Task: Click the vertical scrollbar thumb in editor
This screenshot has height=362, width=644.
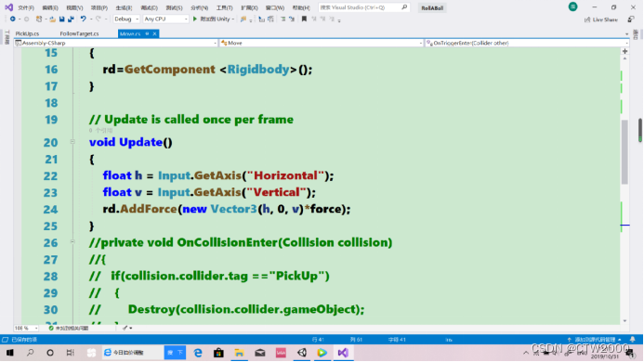Action: 624,152
